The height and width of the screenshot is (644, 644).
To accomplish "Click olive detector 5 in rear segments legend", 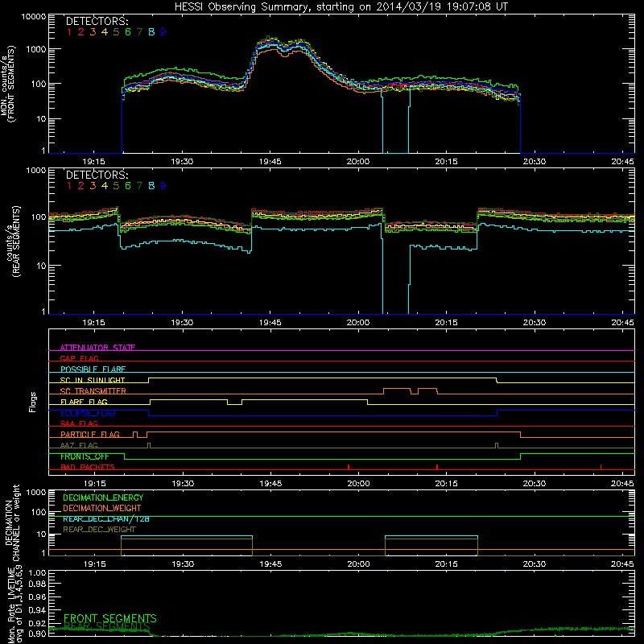I will (x=116, y=186).
